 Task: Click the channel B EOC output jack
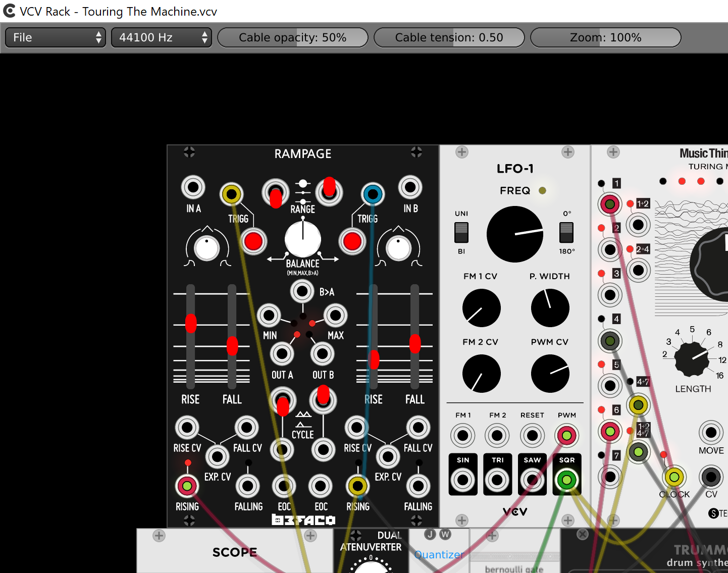(321, 486)
